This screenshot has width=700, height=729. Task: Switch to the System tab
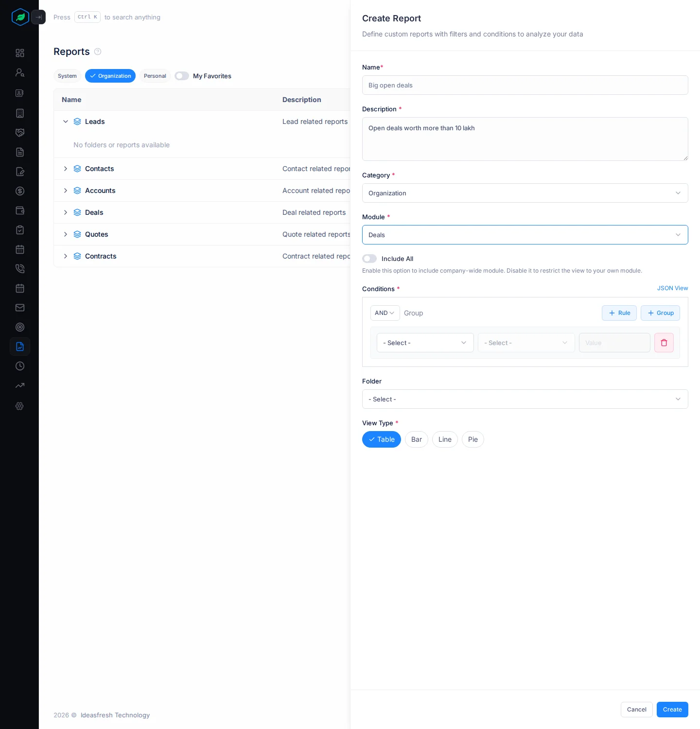click(67, 76)
